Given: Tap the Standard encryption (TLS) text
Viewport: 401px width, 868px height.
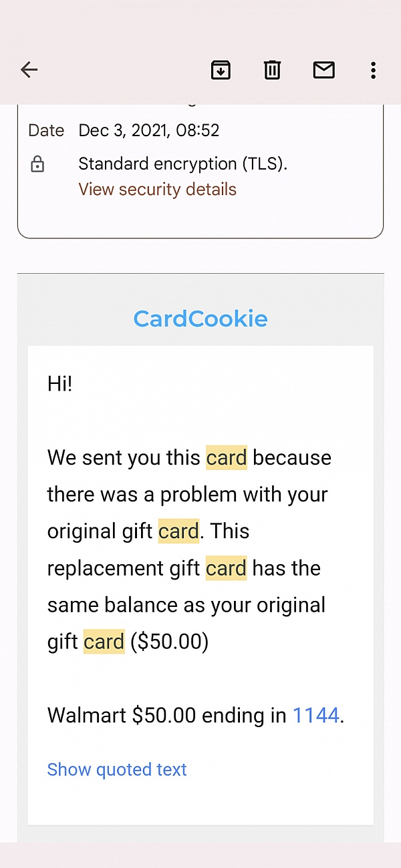Looking at the screenshot, I should click(183, 164).
